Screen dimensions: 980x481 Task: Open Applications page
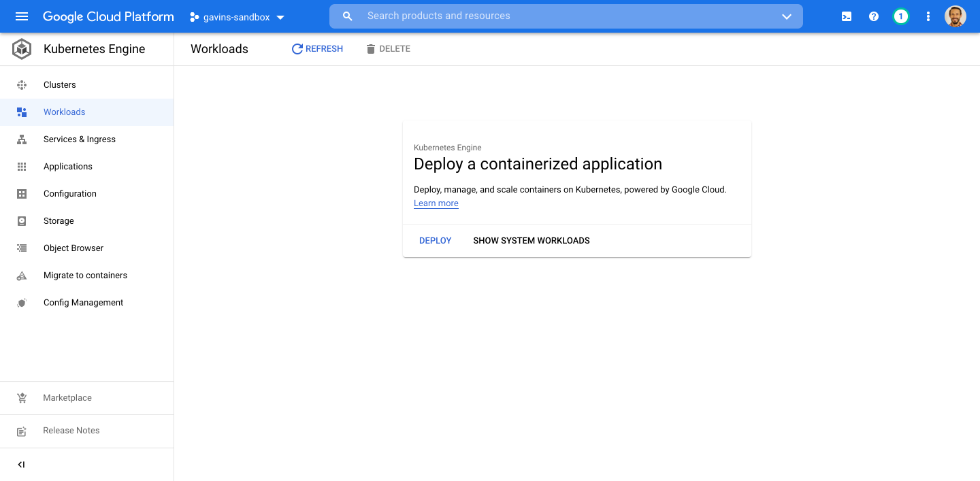coord(87,167)
